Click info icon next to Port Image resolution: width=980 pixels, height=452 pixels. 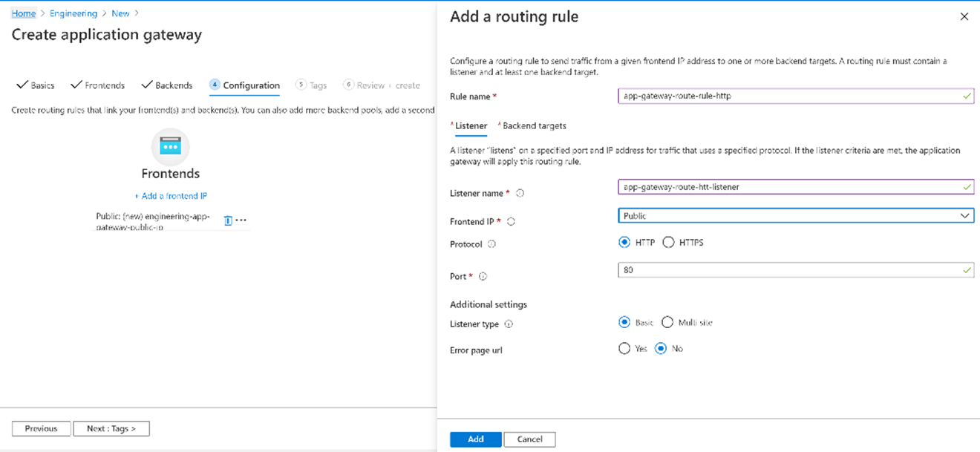483,277
